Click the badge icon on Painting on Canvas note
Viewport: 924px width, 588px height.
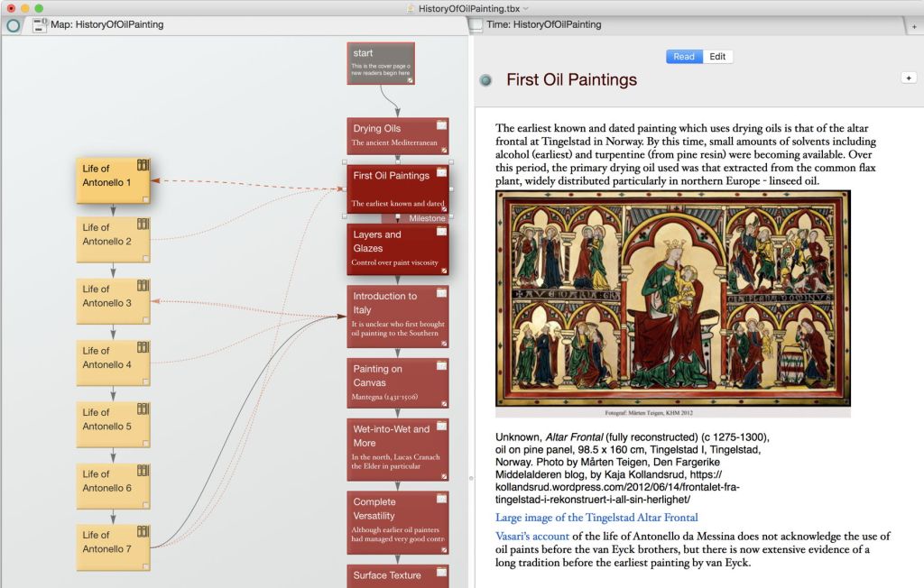tap(442, 365)
